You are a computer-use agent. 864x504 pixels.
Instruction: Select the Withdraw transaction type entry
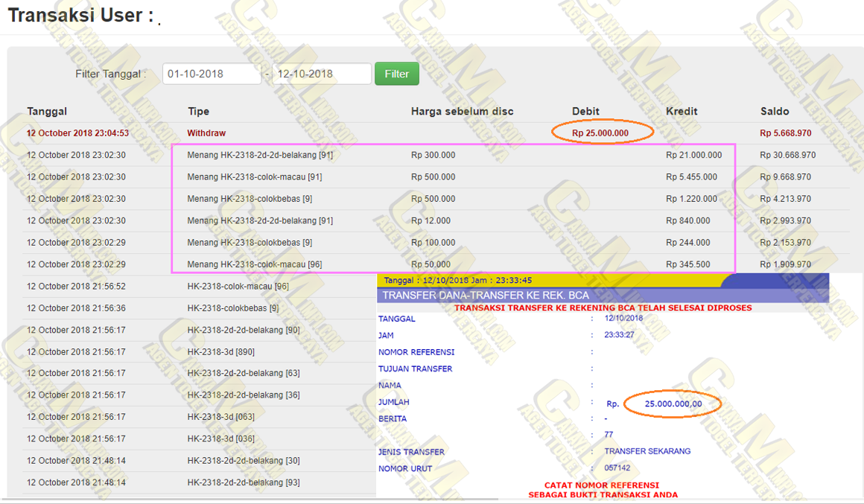tap(206, 133)
